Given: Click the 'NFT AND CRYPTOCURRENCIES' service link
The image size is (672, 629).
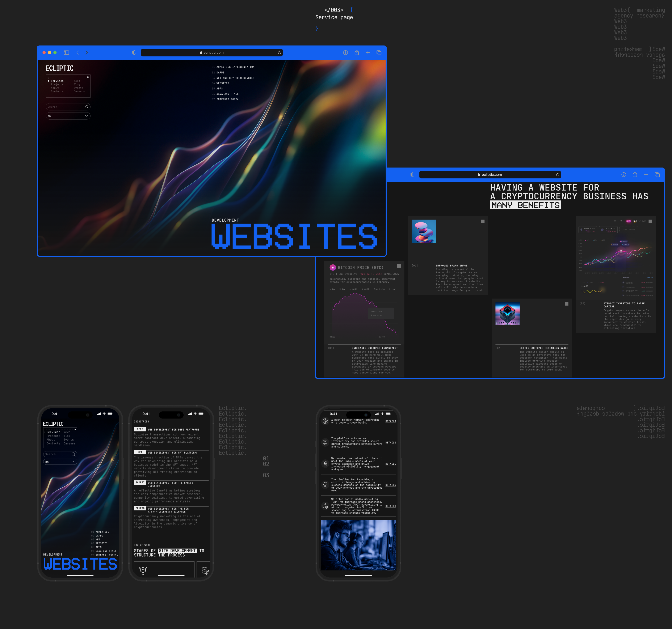Looking at the screenshot, I should (x=235, y=78).
